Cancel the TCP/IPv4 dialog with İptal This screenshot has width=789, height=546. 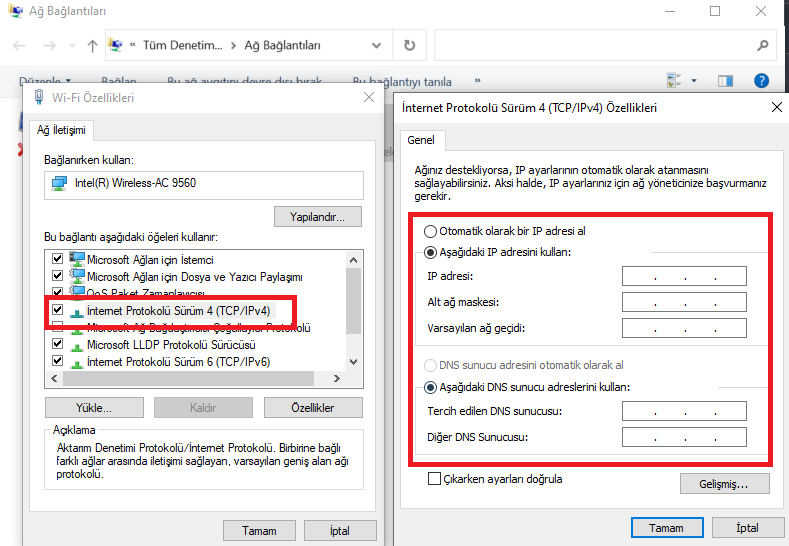(x=748, y=528)
